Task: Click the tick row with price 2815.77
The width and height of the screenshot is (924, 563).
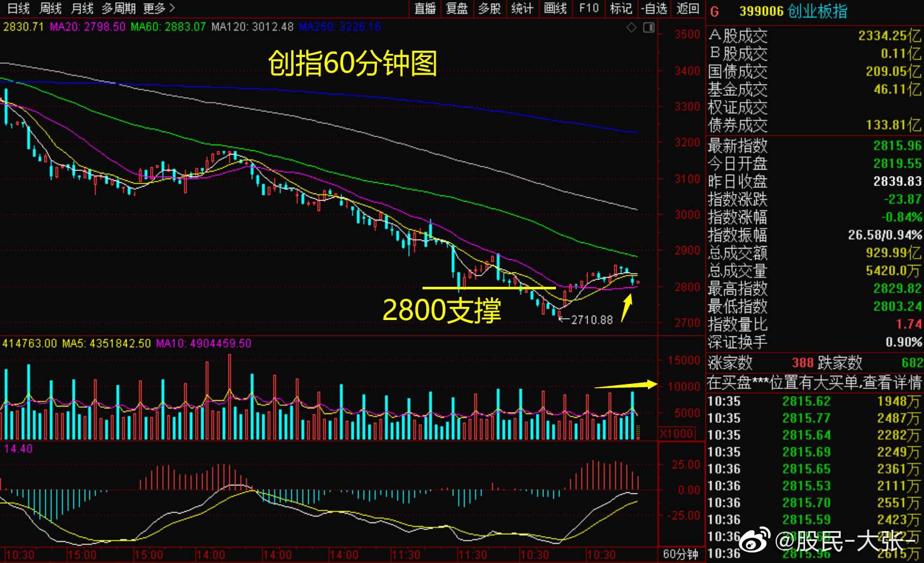Action: (815, 418)
